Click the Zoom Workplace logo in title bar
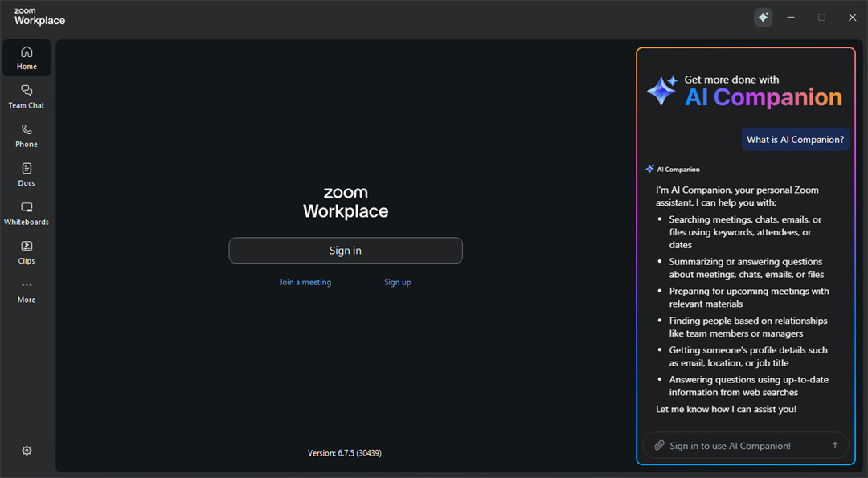 [x=39, y=17]
